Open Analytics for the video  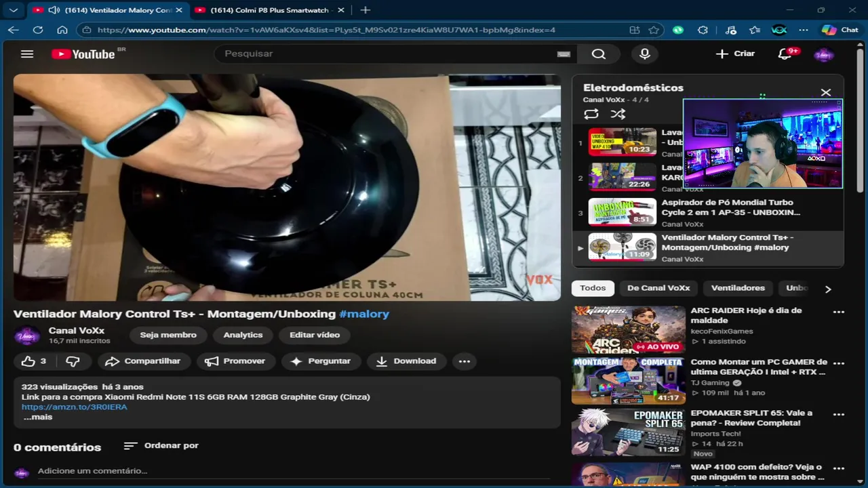coord(243,335)
